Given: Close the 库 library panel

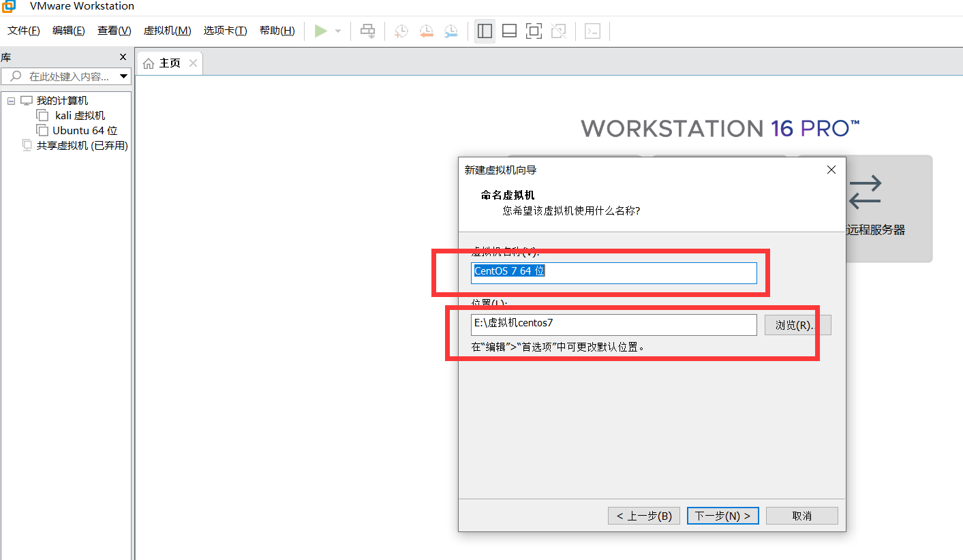Looking at the screenshot, I should [x=123, y=57].
